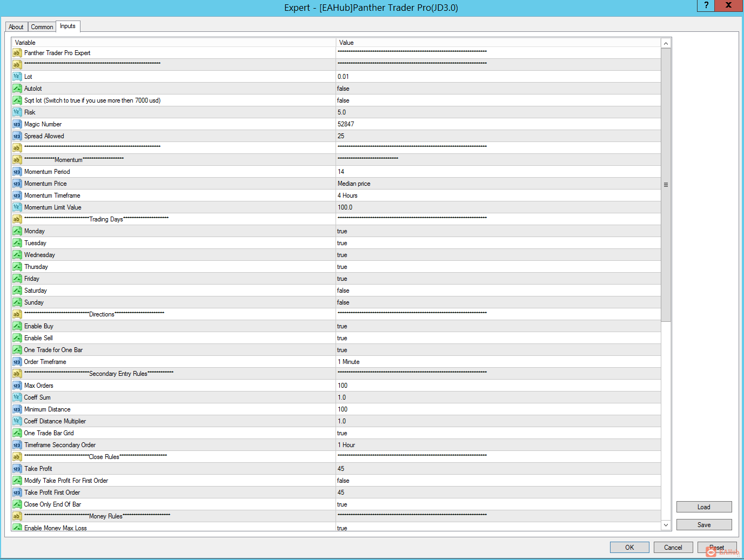Click the boolean icon next to Saturday
The width and height of the screenshot is (744, 560).
click(x=17, y=291)
